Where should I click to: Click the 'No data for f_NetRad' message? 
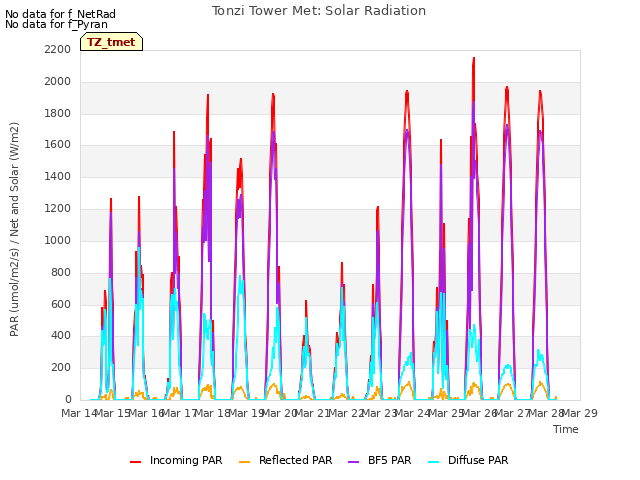click(60, 14)
